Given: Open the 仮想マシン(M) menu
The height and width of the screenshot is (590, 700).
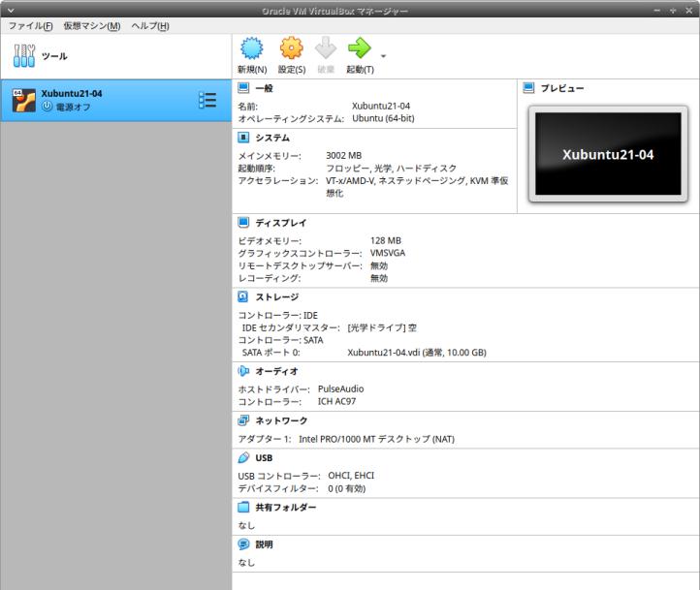Looking at the screenshot, I should click(92, 26).
